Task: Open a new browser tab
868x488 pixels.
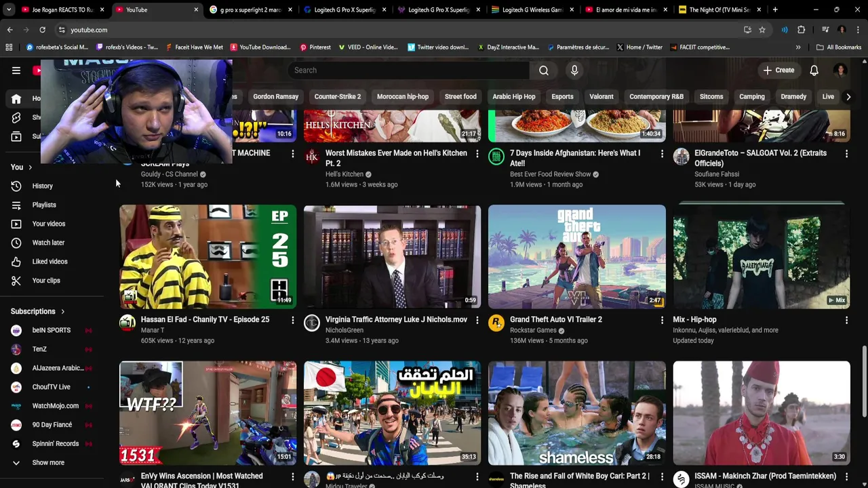Action: [775, 10]
